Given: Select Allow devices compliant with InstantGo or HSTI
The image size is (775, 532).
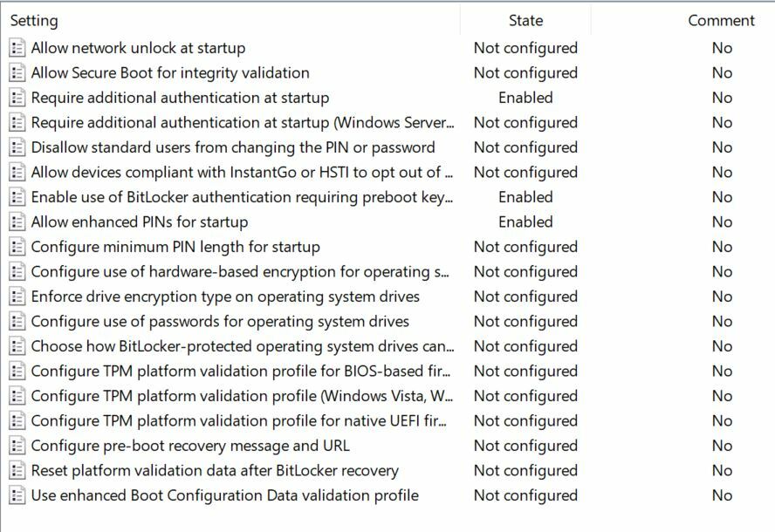Looking at the screenshot, I should point(242,173).
